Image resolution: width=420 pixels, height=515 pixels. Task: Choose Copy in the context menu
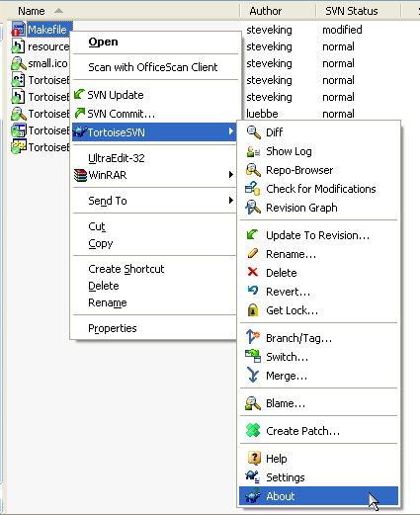[154, 243]
